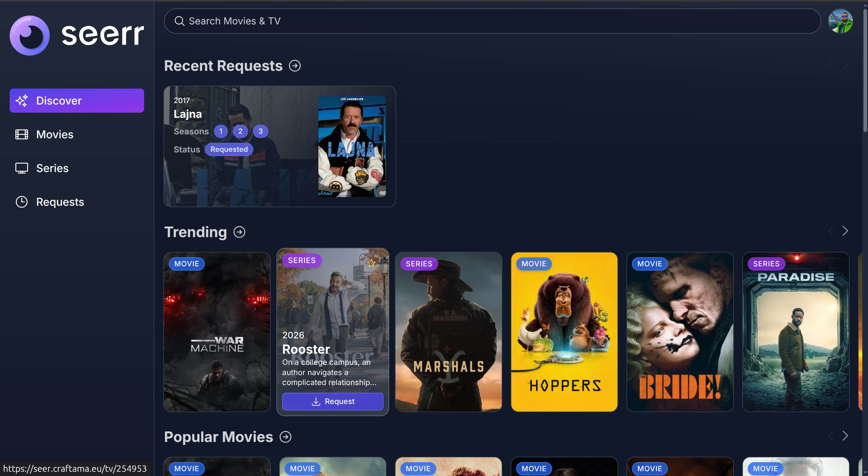This screenshot has height=476, width=868.
Task: Go to Series in the sidebar
Action: (x=52, y=168)
